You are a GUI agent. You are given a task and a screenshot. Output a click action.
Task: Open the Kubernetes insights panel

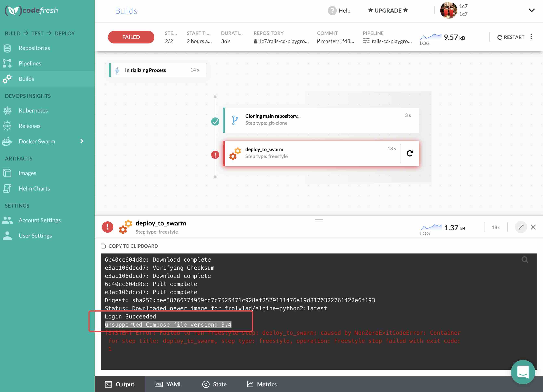coord(33,110)
